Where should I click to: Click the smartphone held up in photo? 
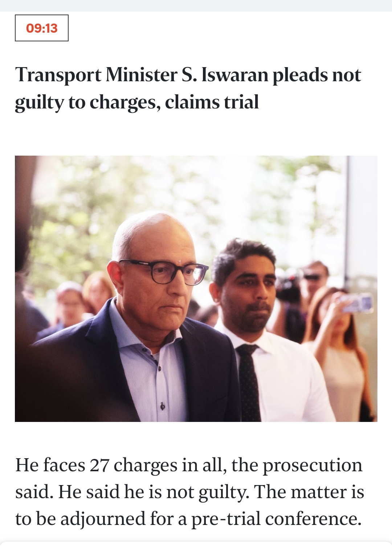[356, 303]
